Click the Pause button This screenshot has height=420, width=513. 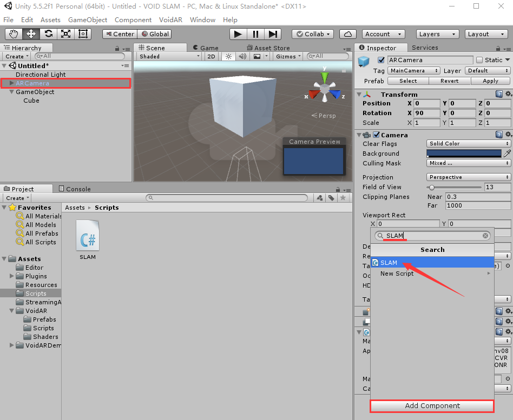(255, 34)
